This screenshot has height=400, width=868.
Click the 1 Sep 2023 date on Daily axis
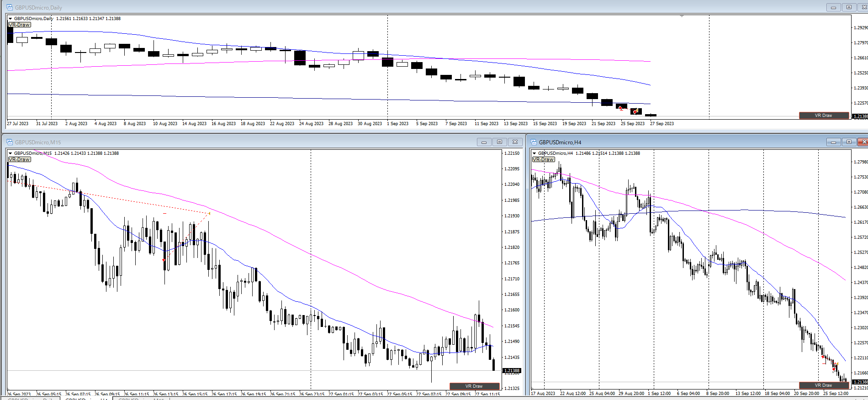pyautogui.click(x=398, y=124)
